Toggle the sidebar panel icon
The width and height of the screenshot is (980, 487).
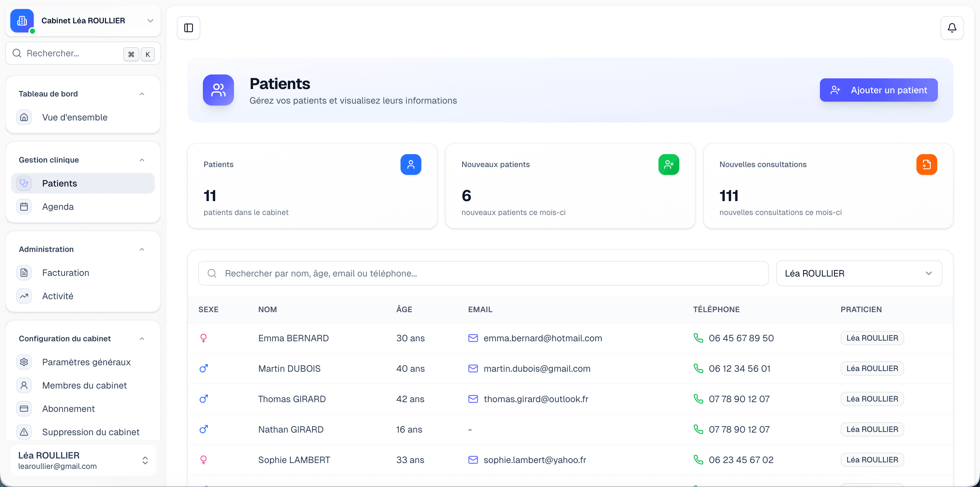[188, 28]
